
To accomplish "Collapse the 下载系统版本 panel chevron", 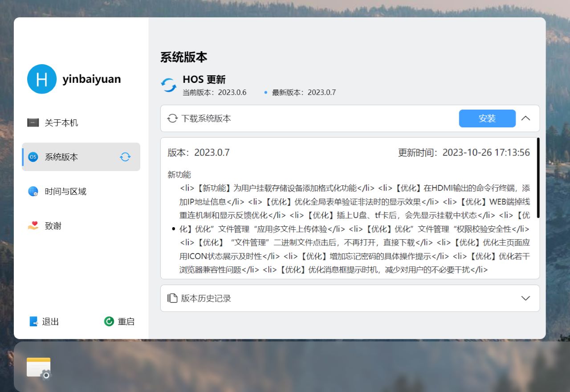I will pyautogui.click(x=525, y=118).
